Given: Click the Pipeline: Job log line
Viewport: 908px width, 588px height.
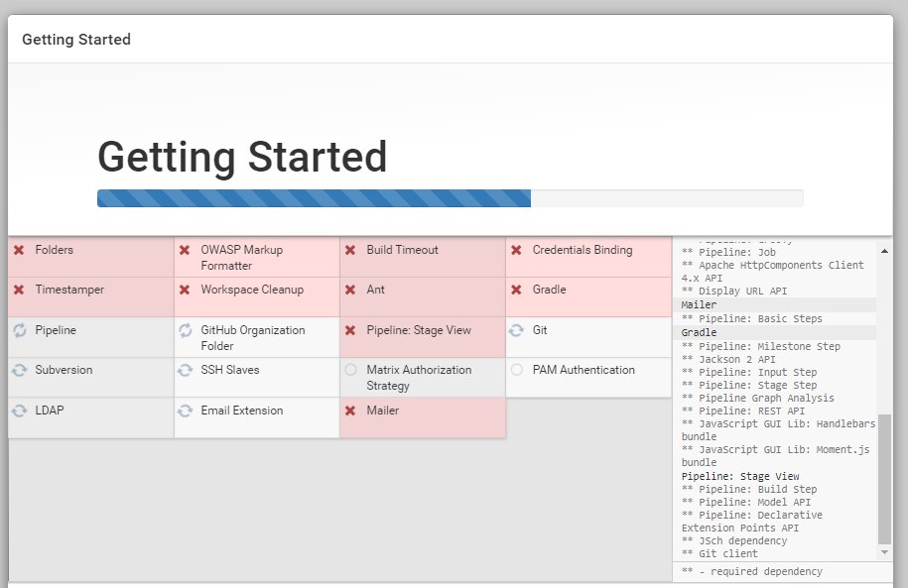Looking at the screenshot, I should [x=728, y=252].
